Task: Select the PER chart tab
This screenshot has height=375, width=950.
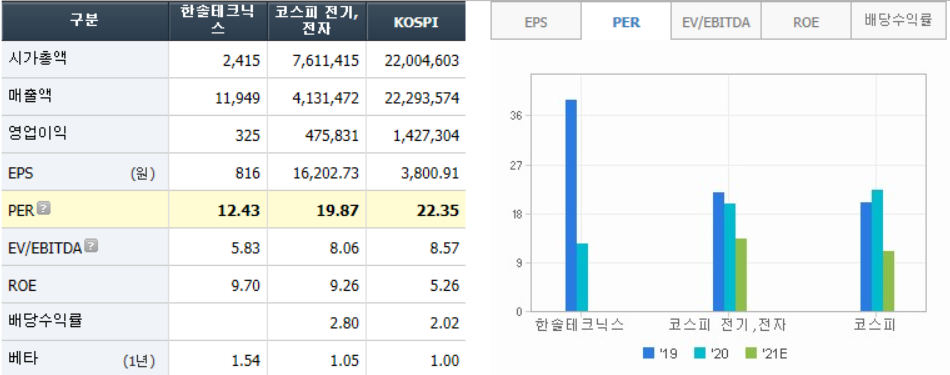Action: tap(626, 22)
